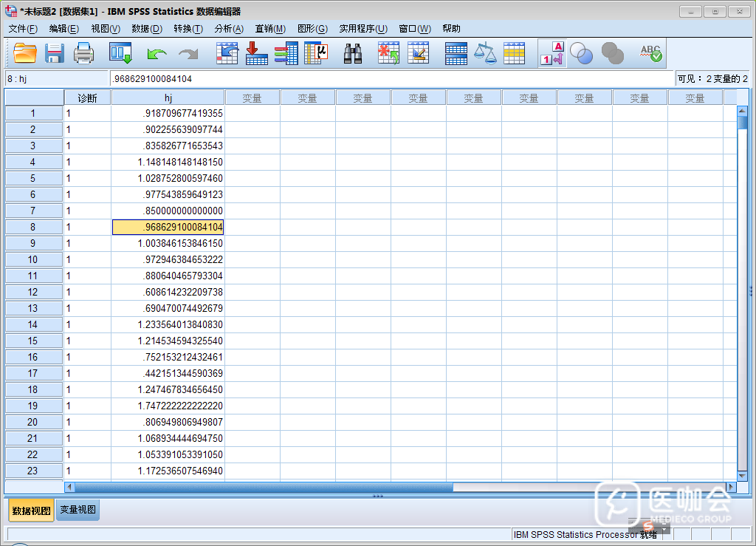Open the 图形(G) menu
756x546 pixels.
[x=312, y=29]
